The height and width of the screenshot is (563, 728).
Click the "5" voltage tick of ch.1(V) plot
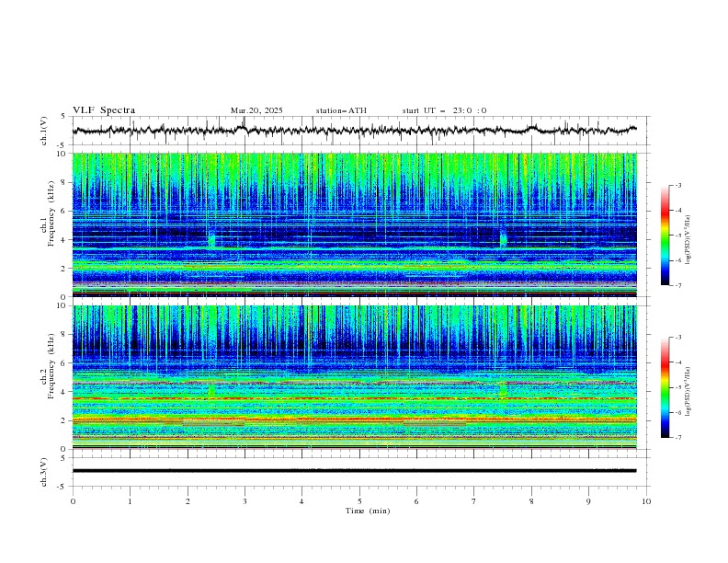click(x=63, y=117)
